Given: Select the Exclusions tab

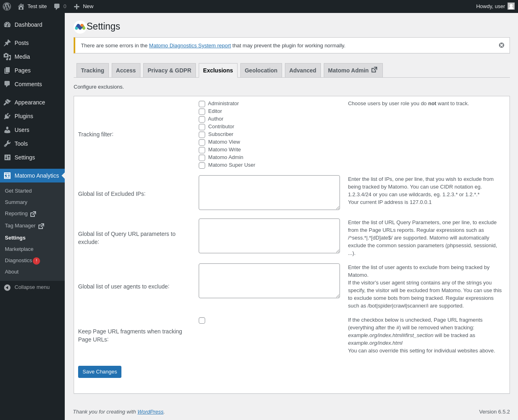Looking at the screenshot, I should tap(218, 70).
